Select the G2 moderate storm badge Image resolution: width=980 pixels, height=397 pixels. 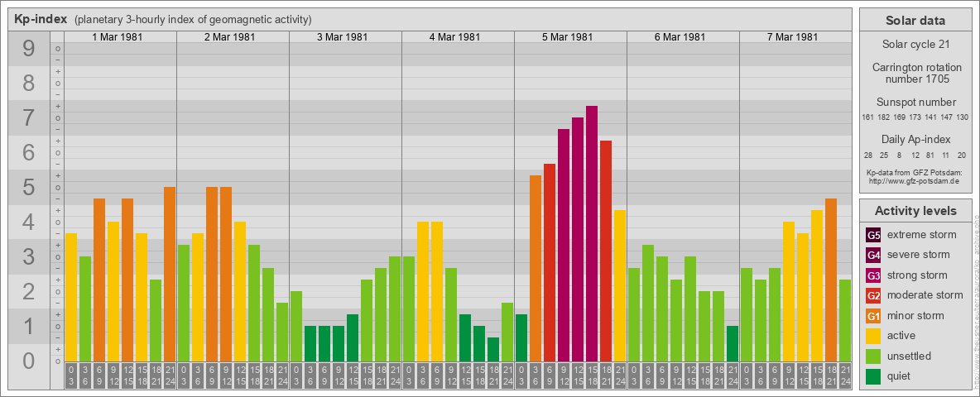click(x=873, y=295)
